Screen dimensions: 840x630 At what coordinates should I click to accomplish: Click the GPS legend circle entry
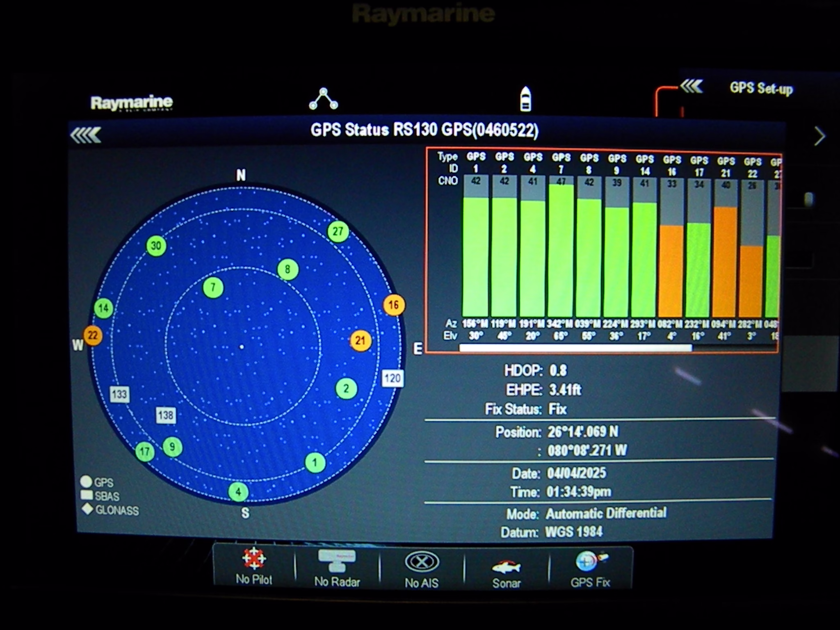click(x=97, y=482)
